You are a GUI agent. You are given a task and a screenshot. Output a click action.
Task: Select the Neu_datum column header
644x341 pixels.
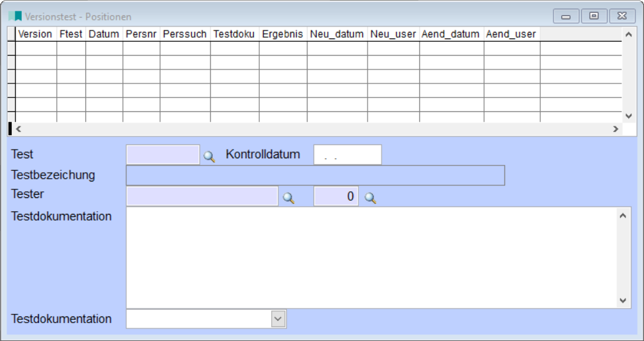337,34
